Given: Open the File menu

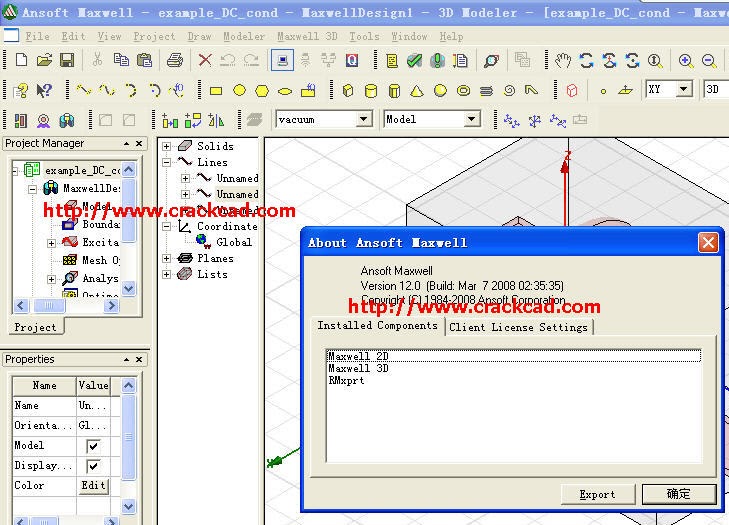Looking at the screenshot, I should click(38, 36).
